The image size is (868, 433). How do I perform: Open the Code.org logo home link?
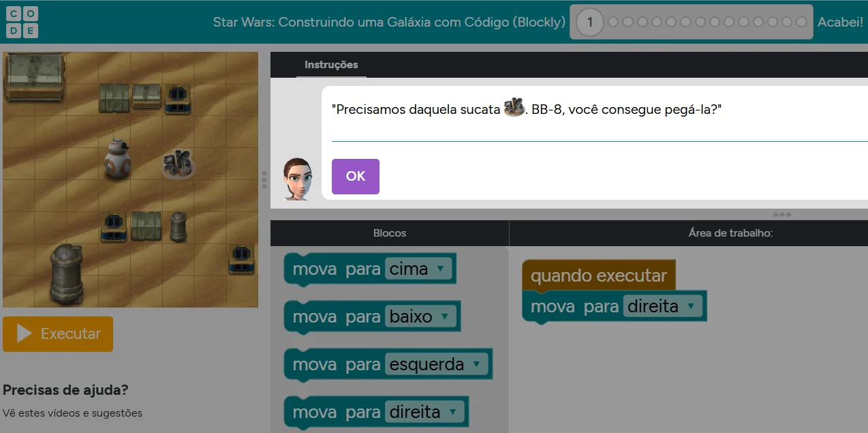point(22,22)
